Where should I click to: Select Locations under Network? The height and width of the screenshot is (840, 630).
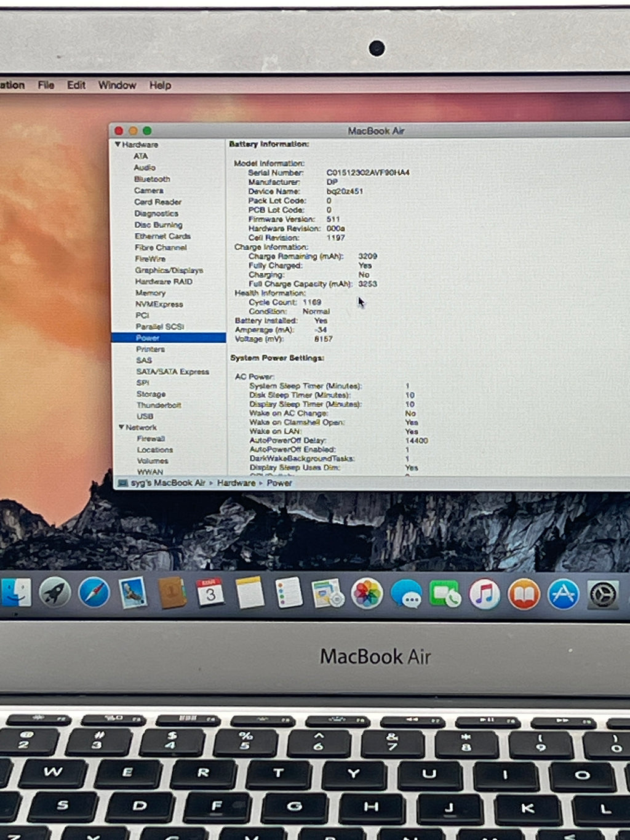tap(155, 450)
